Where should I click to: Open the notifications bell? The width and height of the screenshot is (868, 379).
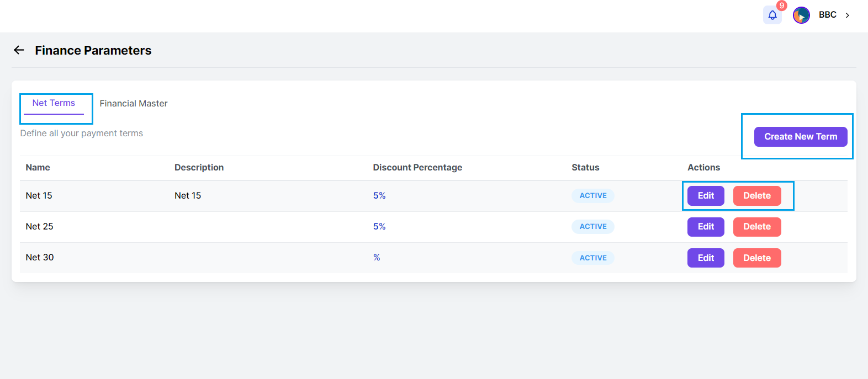click(772, 15)
